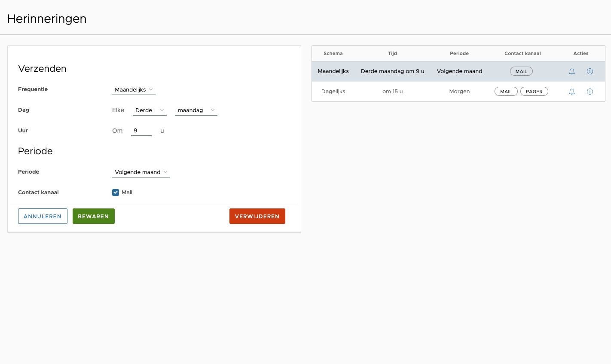Image resolution: width=611 pixels, height=364 pixels.
Task: Open the maandag weekday dropdown
Action: [x=196, y=110]
